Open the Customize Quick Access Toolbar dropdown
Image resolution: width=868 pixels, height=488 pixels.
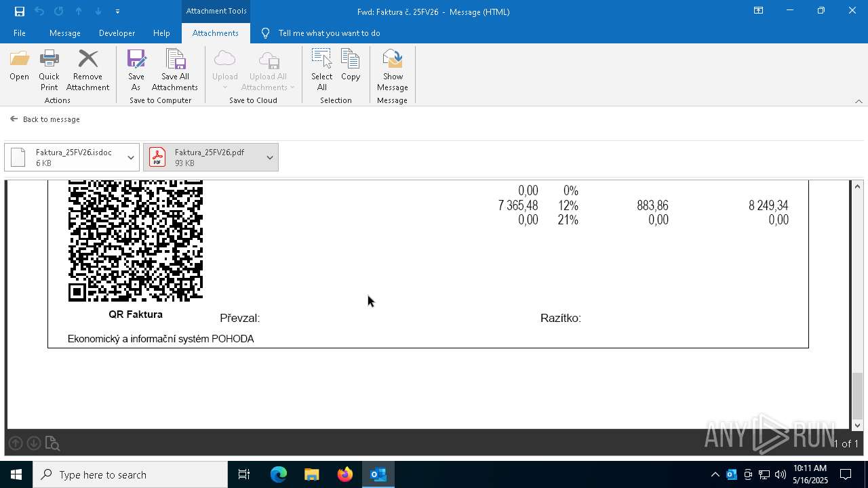point(117,12)
